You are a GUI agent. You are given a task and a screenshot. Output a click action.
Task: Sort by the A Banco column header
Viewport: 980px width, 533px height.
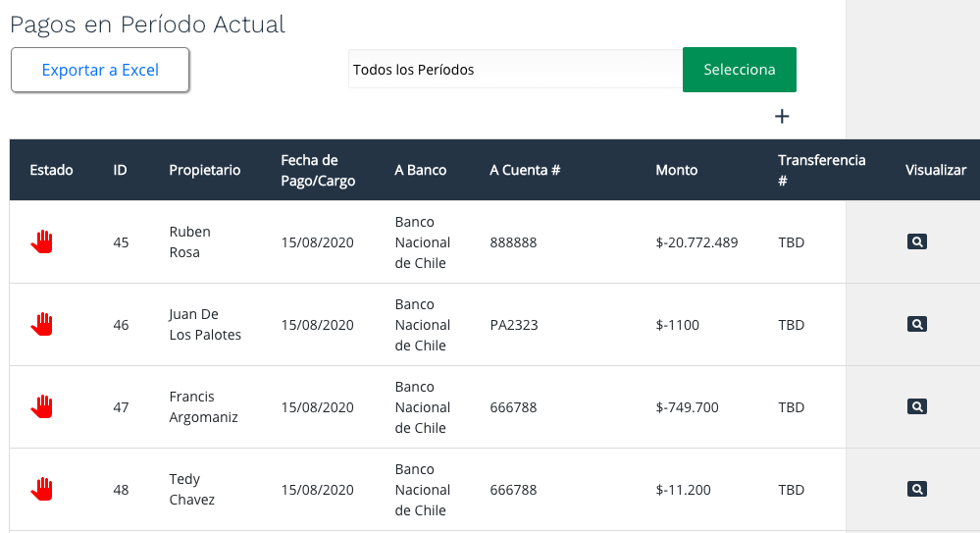(420, 170)
